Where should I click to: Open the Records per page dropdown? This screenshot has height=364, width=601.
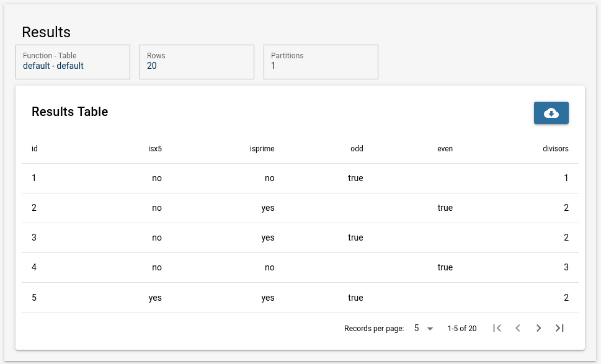pos(424,328)
